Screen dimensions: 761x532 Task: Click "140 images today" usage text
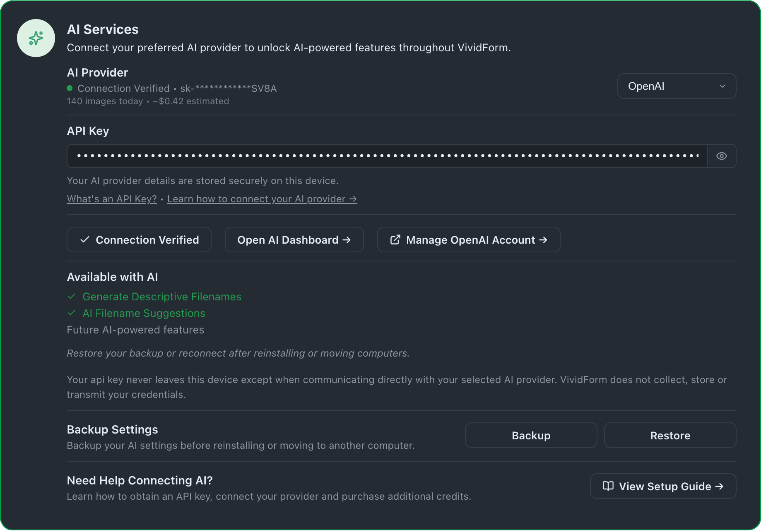click(105, 101)
